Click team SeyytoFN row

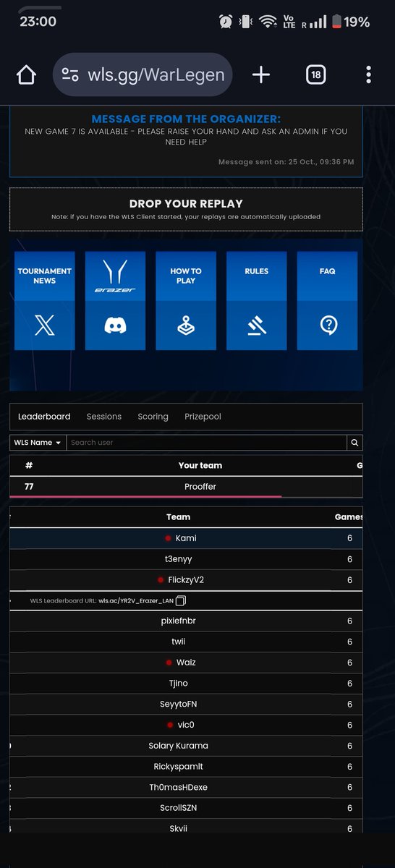(x=186, y=705)
